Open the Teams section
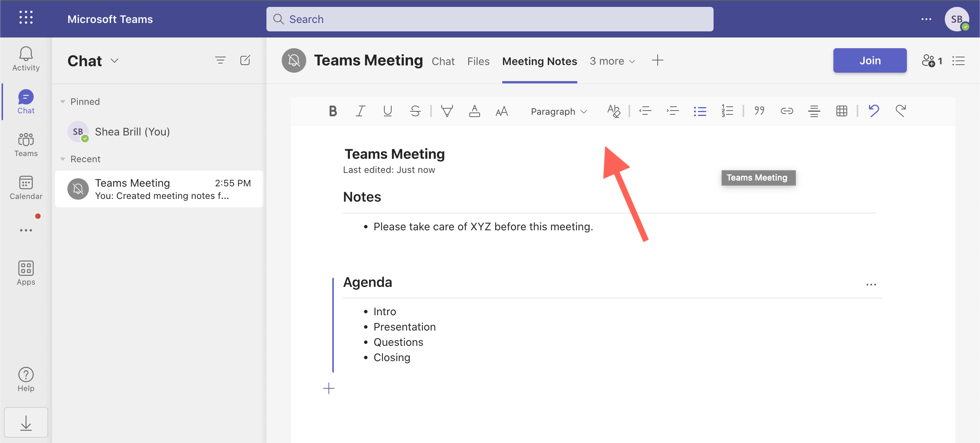 coord(26,145)
